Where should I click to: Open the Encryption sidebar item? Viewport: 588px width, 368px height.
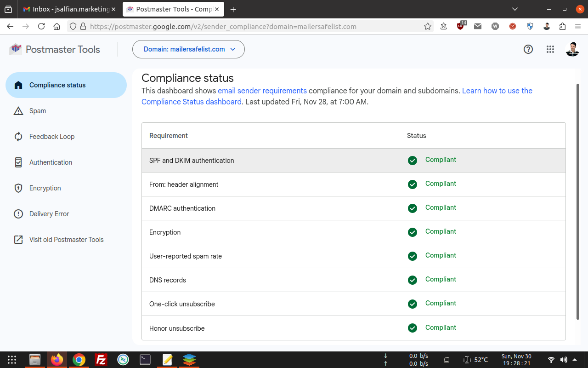(x=45, y=188)
